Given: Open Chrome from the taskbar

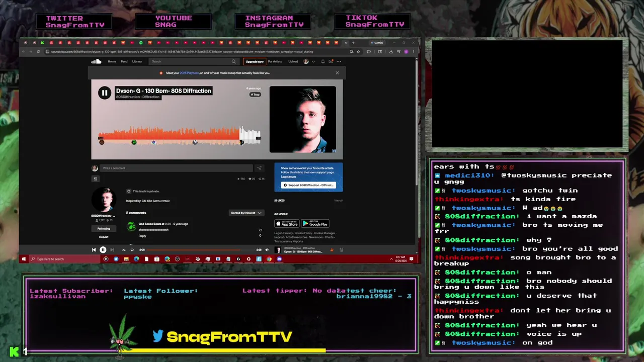Looking at the screenshot, I should coord(269,259).
